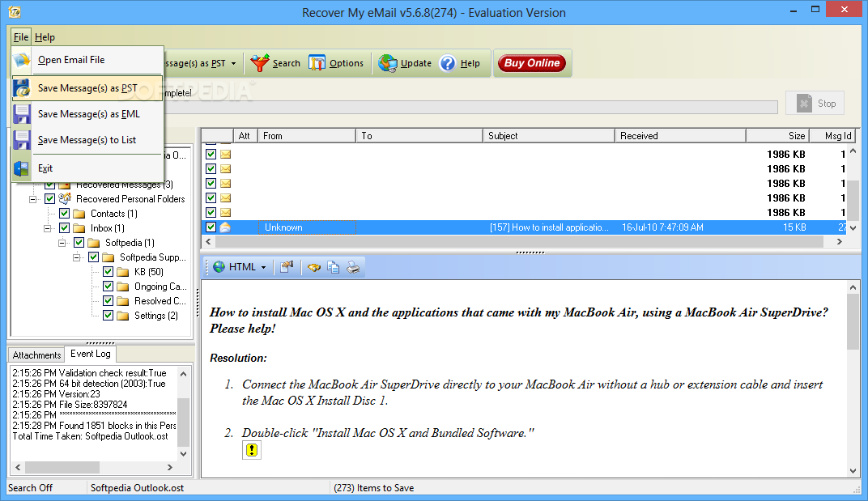Click the Resolved C... folder icon
Screen dimensions: 868x501
(123, 300)
